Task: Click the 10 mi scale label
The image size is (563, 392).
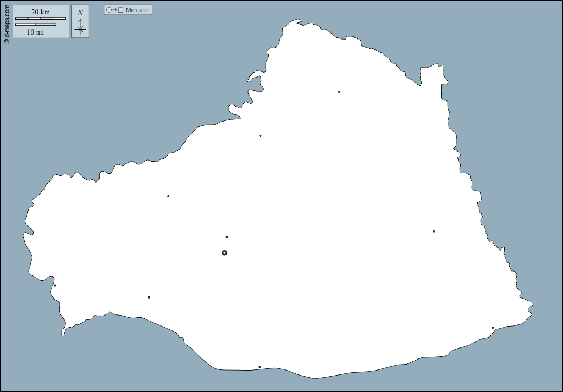Action: (x=36, y=32)
